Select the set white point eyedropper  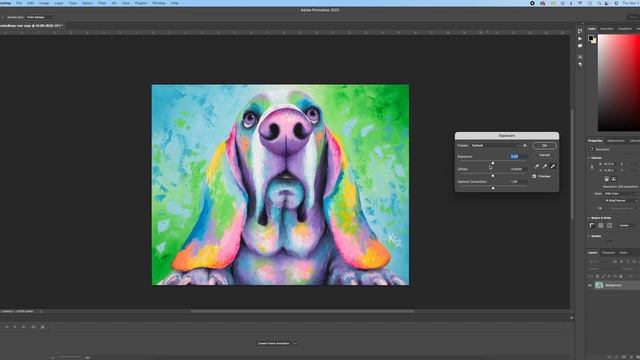coord(553,166)
